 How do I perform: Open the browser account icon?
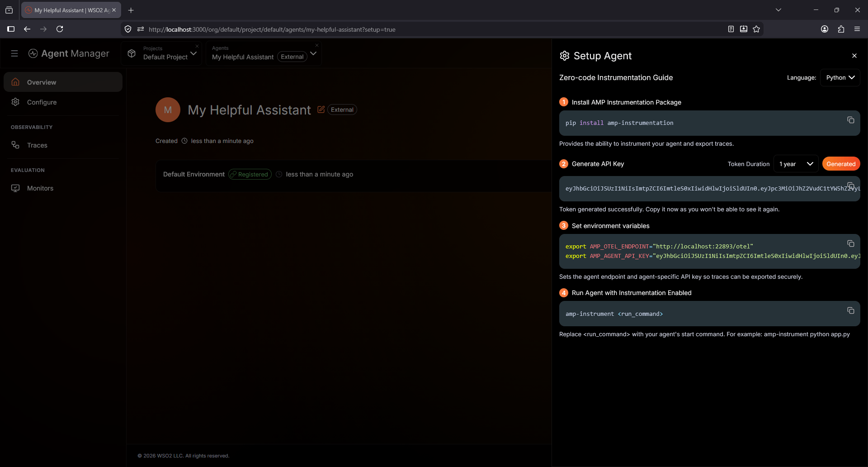[x=825, y=29]
